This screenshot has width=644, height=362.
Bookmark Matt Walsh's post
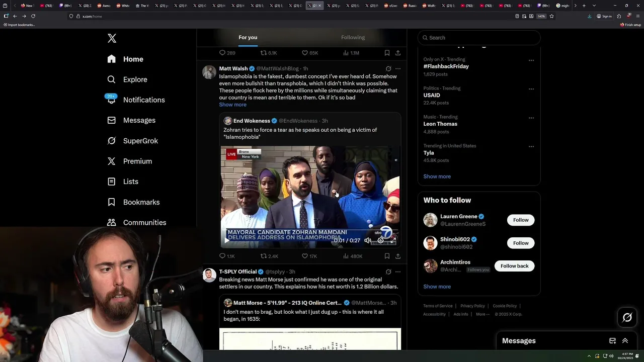coord(387,256)
